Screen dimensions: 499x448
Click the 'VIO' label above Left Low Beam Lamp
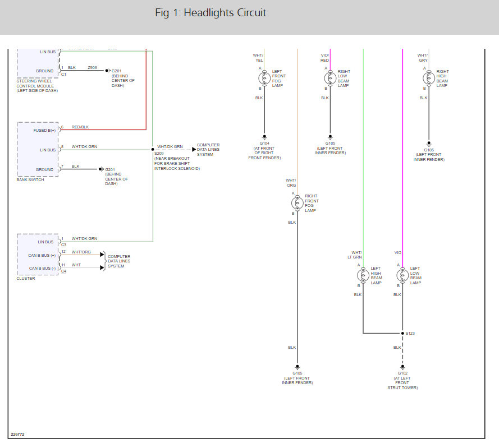pyautogui.click(x=398, y=253)
